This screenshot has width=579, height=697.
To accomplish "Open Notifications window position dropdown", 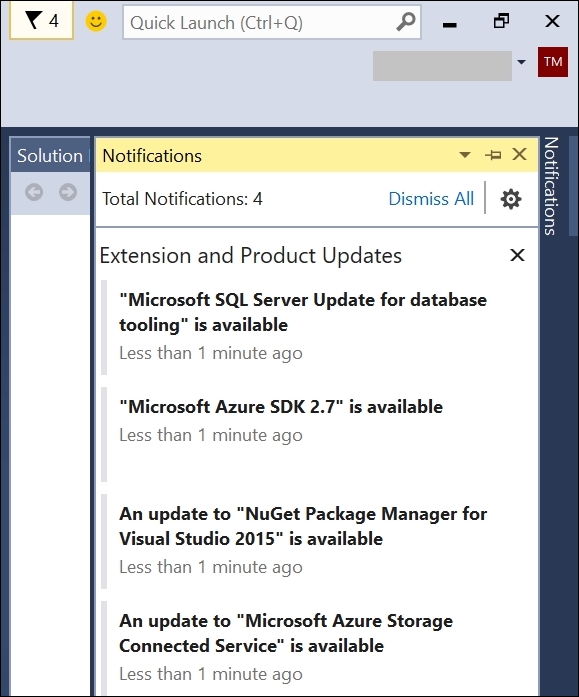I will [465, 155].
